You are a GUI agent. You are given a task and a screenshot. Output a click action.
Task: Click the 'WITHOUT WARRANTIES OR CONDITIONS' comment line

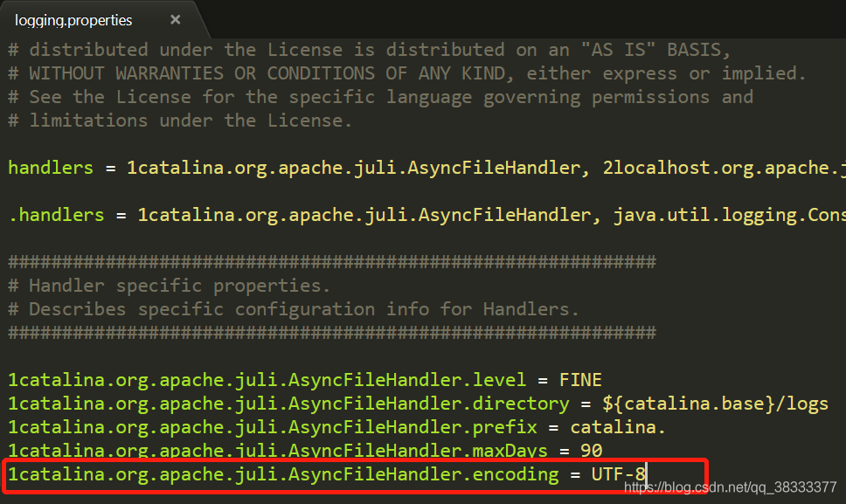pyautogui.click(x=406, y=73)
